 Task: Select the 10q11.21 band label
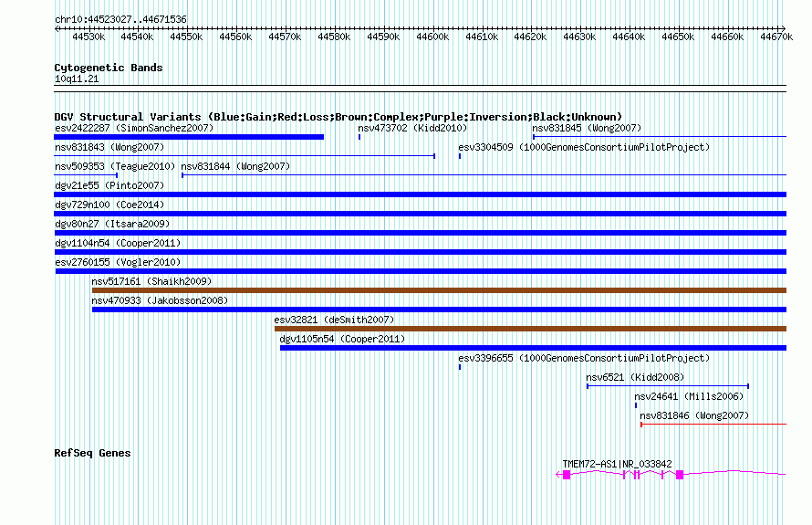coord(76,79)
